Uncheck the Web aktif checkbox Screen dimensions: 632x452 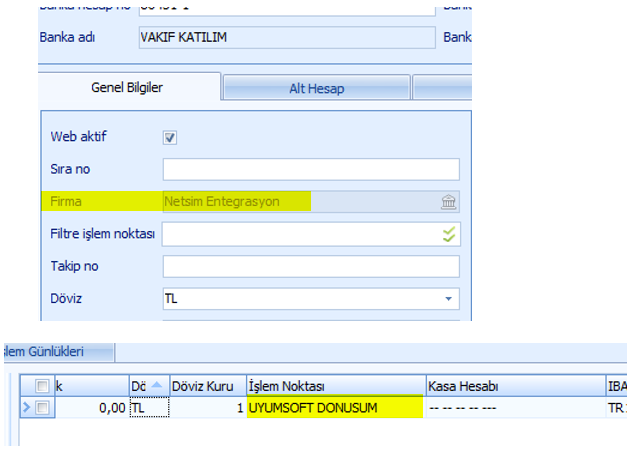170,137
